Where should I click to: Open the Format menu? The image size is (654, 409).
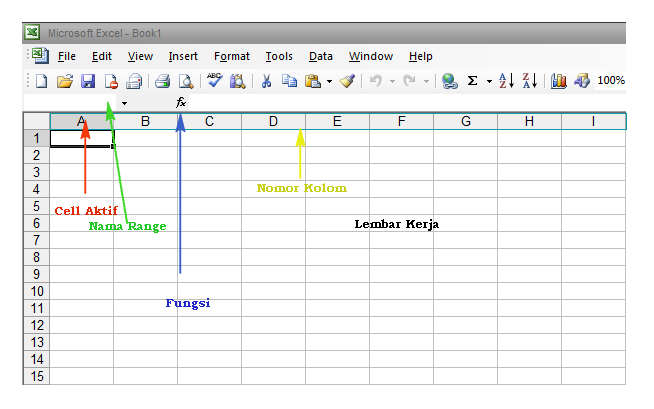pyautogui.click(x=232, y=56)
